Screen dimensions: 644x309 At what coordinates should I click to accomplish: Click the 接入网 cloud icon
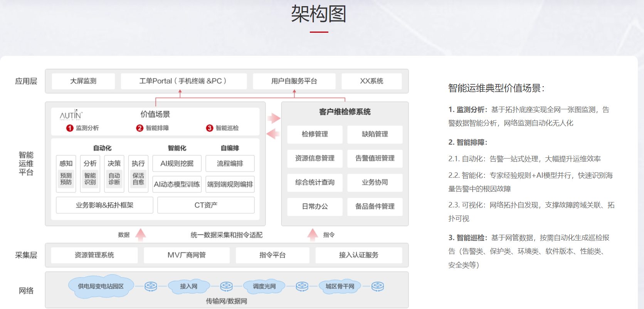188,286
